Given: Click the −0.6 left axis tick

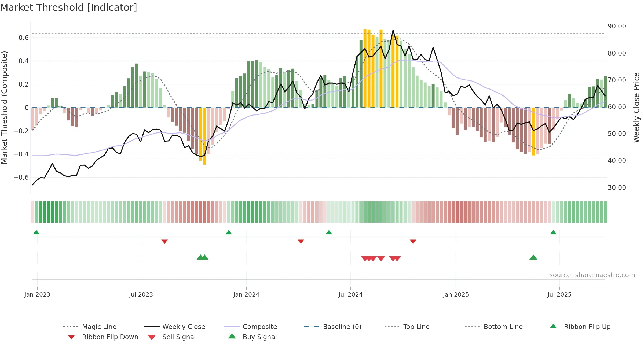Looking at the screenshot, I should point(21,177).
